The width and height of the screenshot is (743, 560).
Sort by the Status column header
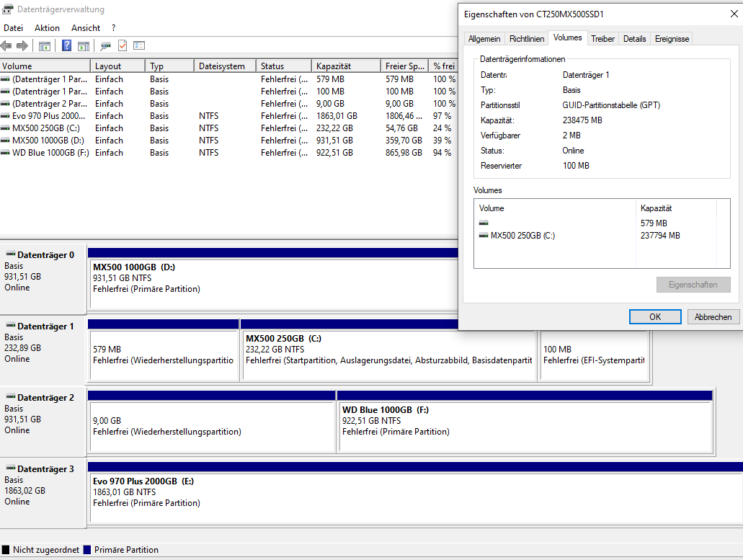coord(283,66)
